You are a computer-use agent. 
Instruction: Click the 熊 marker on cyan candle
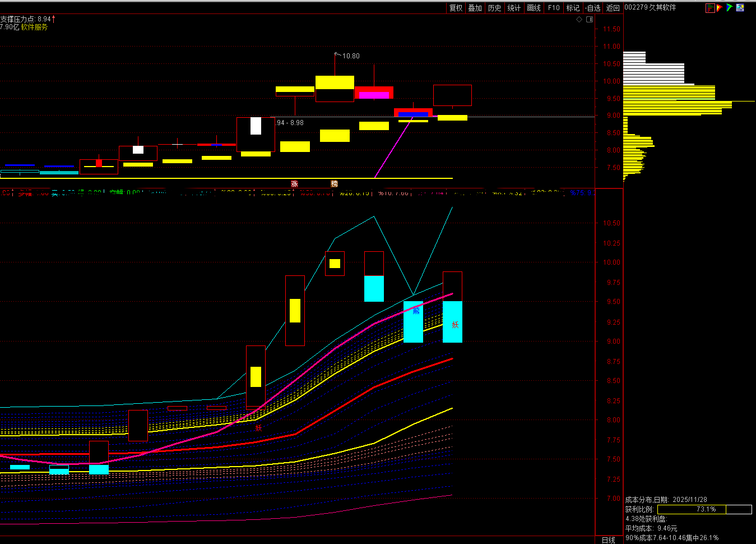[416, 310]
